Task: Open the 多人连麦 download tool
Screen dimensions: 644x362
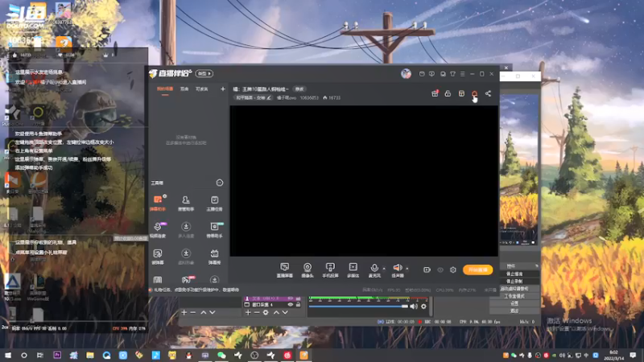Action: (186, 230)
